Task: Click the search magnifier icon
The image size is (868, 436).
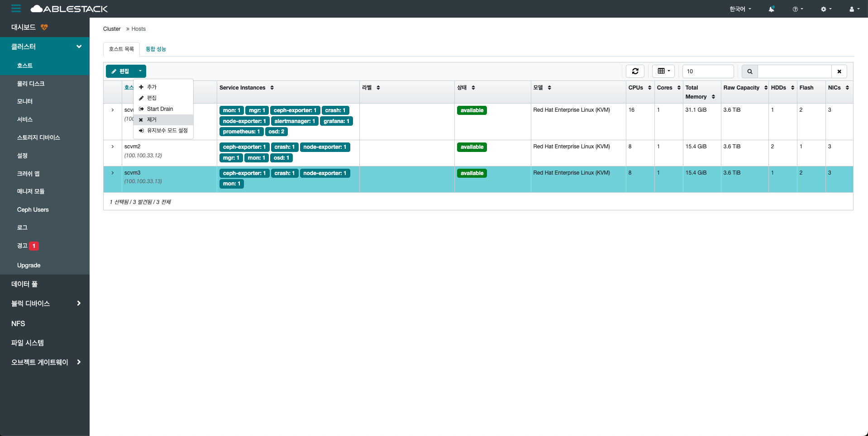Action: 749,71
